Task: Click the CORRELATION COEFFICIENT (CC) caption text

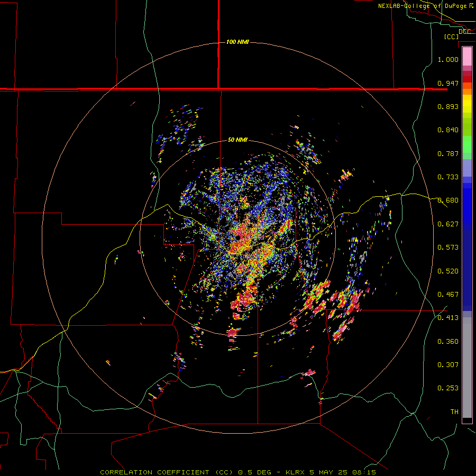Action: pos(167,472)
